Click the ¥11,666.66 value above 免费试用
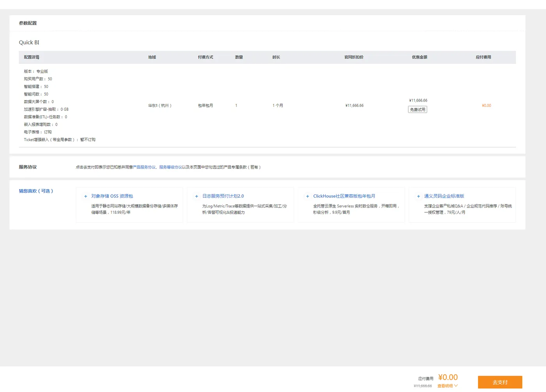 pyautogui.click(x=418, y=101)
